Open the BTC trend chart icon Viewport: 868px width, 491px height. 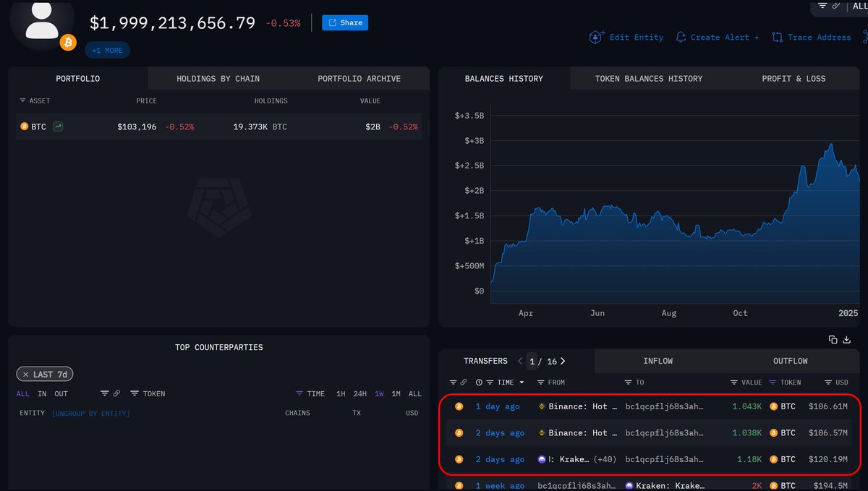click(58, 127)
